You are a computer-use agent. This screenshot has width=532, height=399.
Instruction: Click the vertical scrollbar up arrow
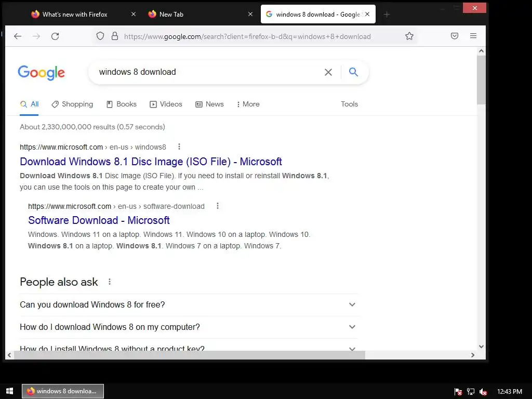coord(481,51)
